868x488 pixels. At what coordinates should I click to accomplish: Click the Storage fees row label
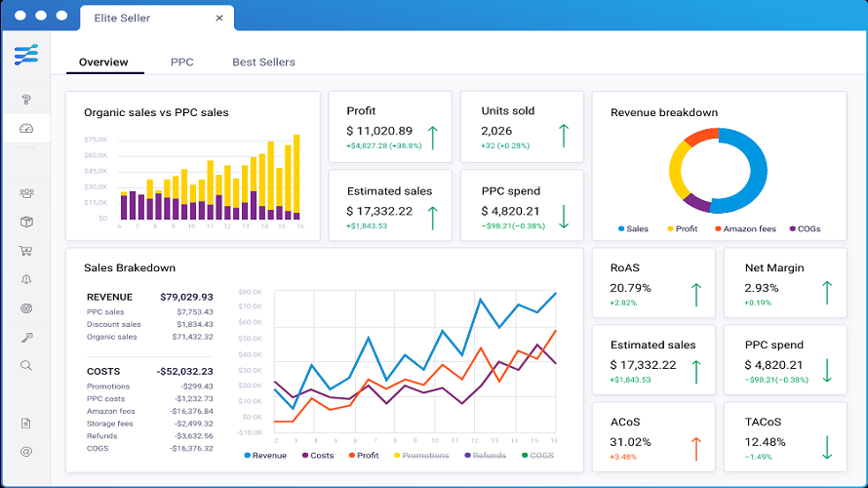coord(109,424)
